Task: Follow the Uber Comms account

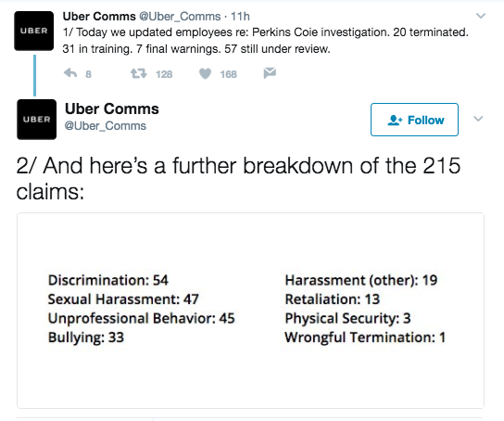Action: (x=414, y=120)
